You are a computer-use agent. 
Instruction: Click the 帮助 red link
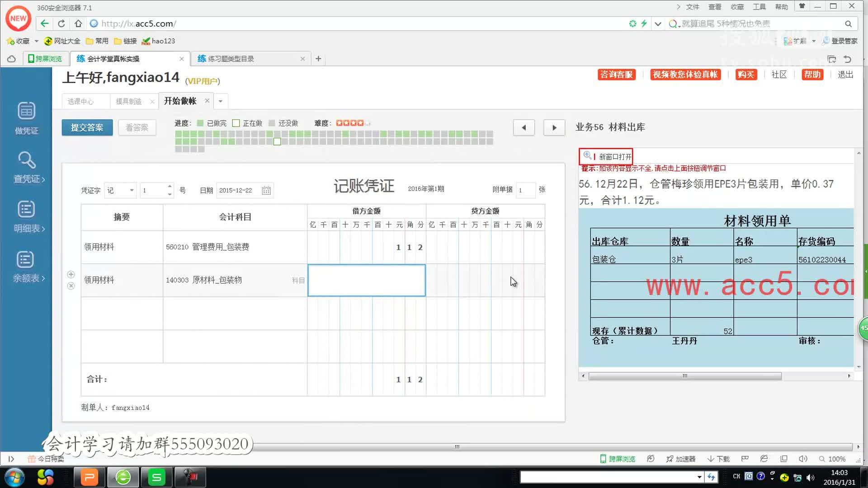[812, 75]
